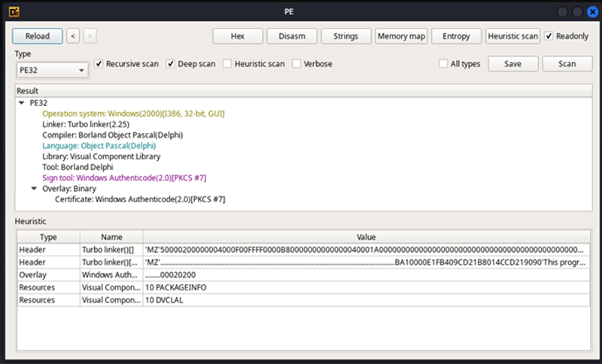Click the Result column header
This screenshot has width=602, height=364.
click(x=303, y=91)
